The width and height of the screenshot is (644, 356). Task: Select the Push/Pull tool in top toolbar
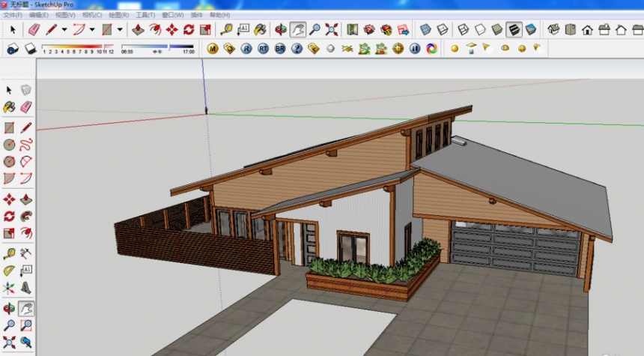pos(138,29)
